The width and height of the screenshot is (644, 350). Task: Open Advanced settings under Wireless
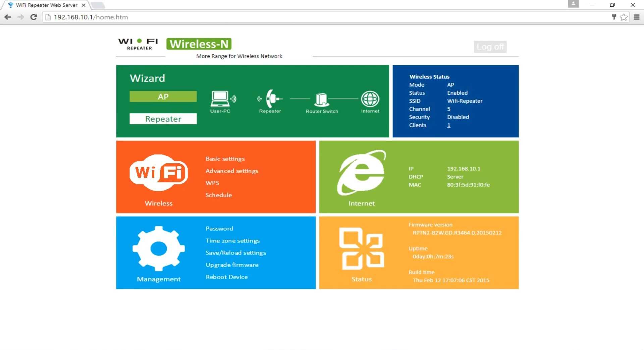(x=232, y=171)
